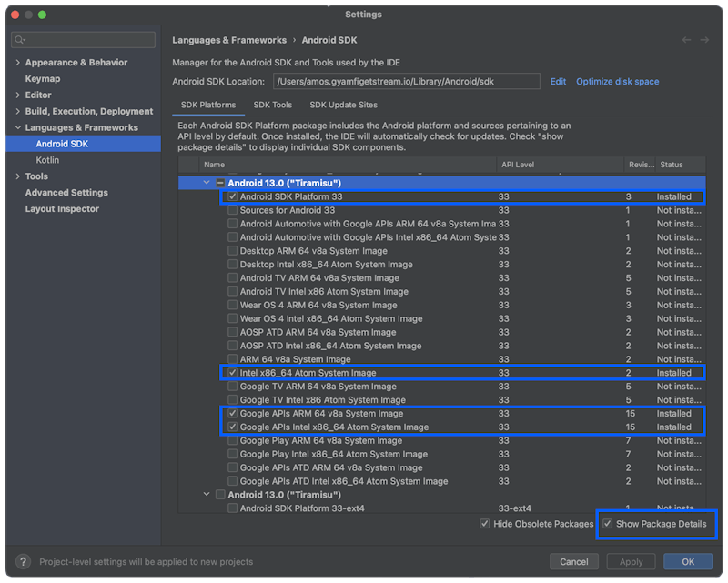Click the Android SDK Location path field
The height and width of the screenshot is (583, 728).
tap(406, 82)
